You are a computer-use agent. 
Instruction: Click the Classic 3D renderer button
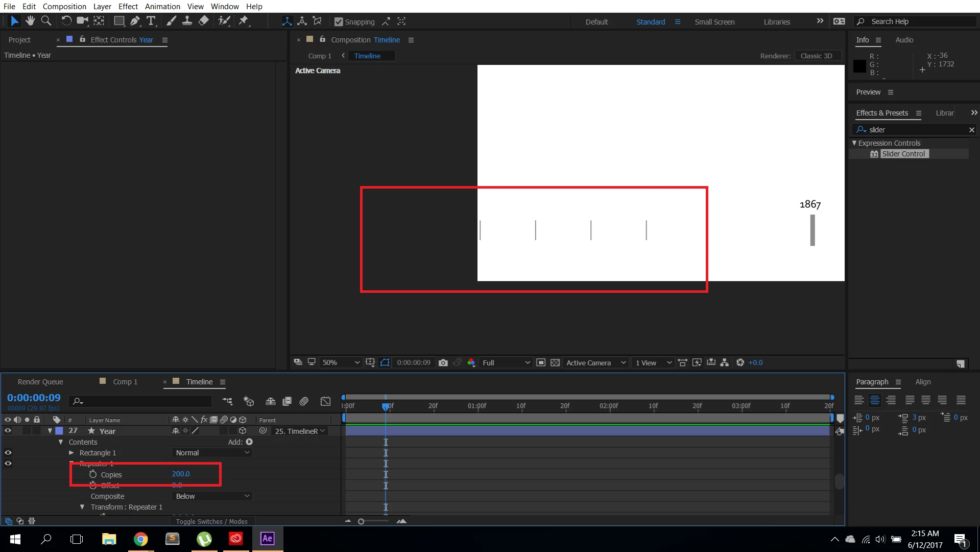[817, 56]
